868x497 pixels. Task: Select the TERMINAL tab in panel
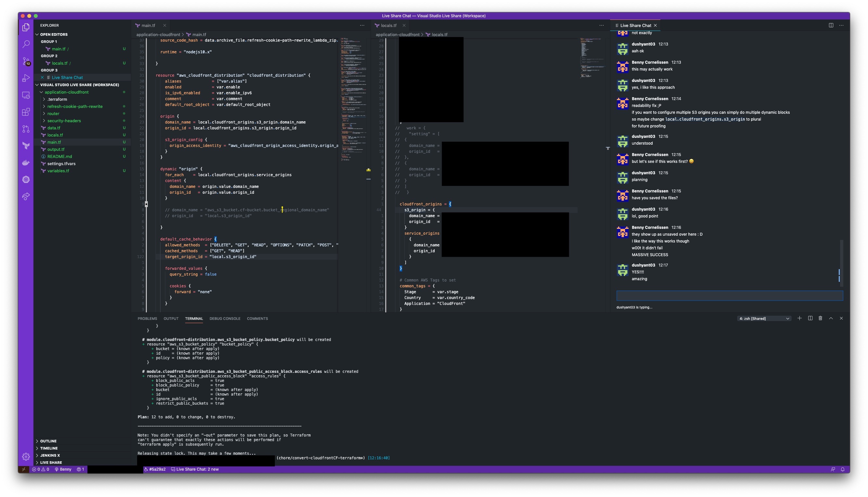[194, 319]
